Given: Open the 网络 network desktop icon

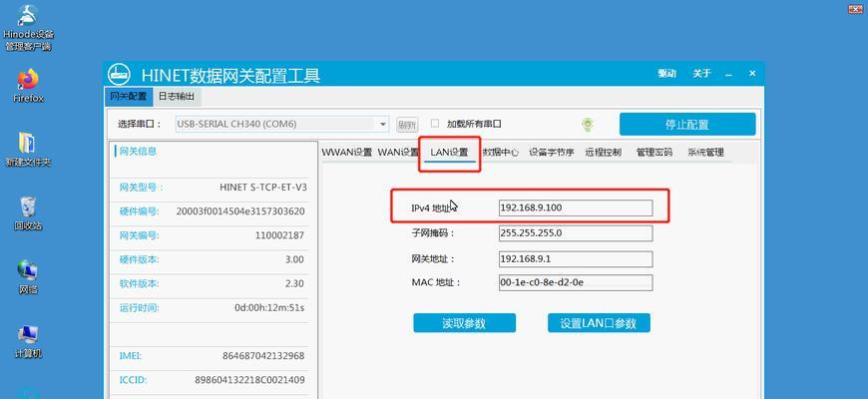Looking at the screenshot, I should pos(28,277).
